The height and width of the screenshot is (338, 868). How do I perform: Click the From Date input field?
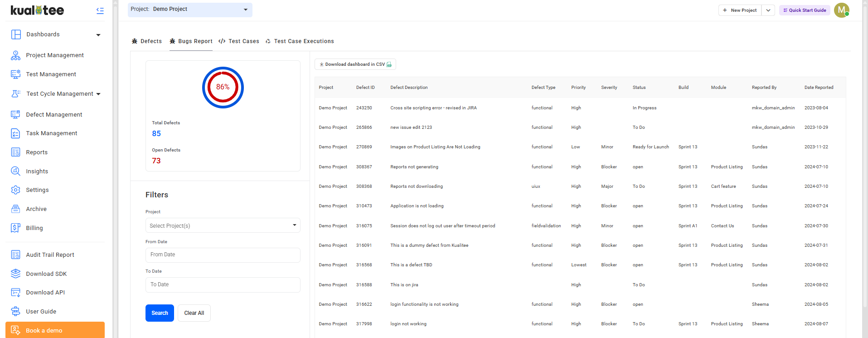223,255
